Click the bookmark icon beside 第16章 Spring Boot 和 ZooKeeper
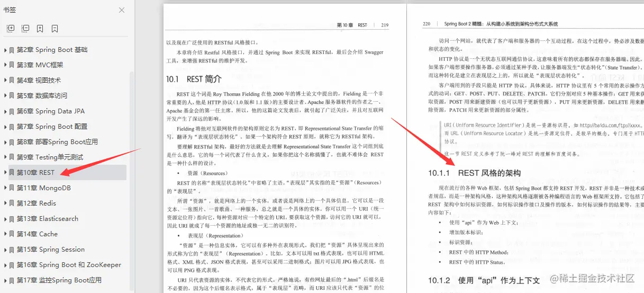 tap(12, 265)
